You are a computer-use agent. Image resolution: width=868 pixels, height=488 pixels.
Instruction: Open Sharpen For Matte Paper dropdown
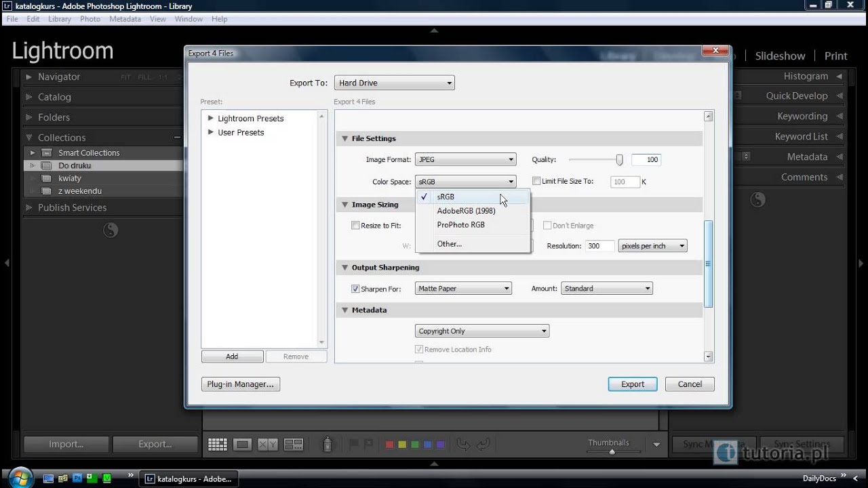[463, 289]
